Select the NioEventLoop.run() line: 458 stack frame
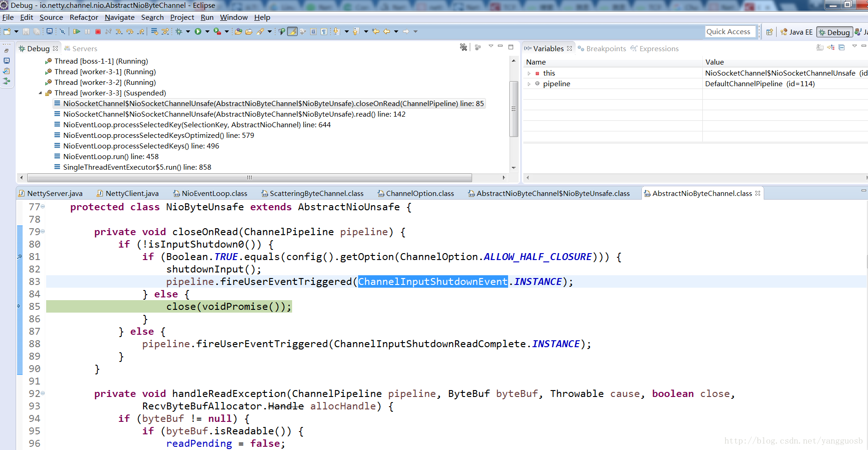Screen dimensions: 868x450 (111, 157)
